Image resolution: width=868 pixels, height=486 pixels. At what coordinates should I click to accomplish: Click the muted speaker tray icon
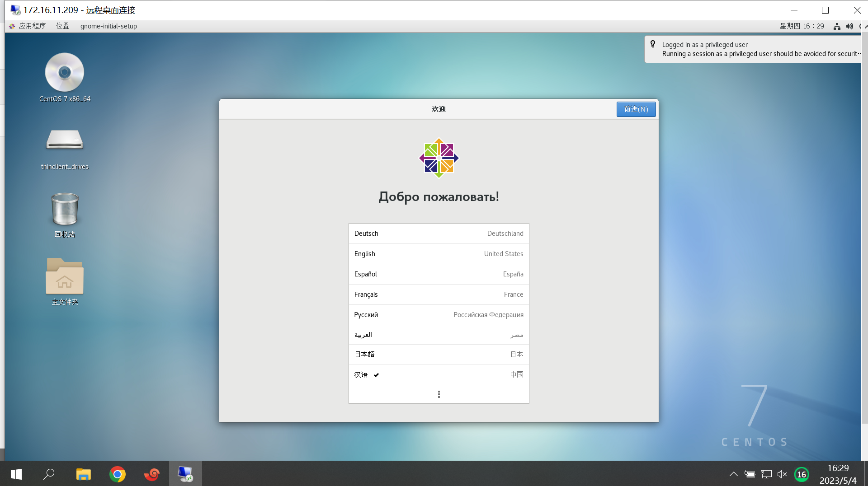coord(782,474)
